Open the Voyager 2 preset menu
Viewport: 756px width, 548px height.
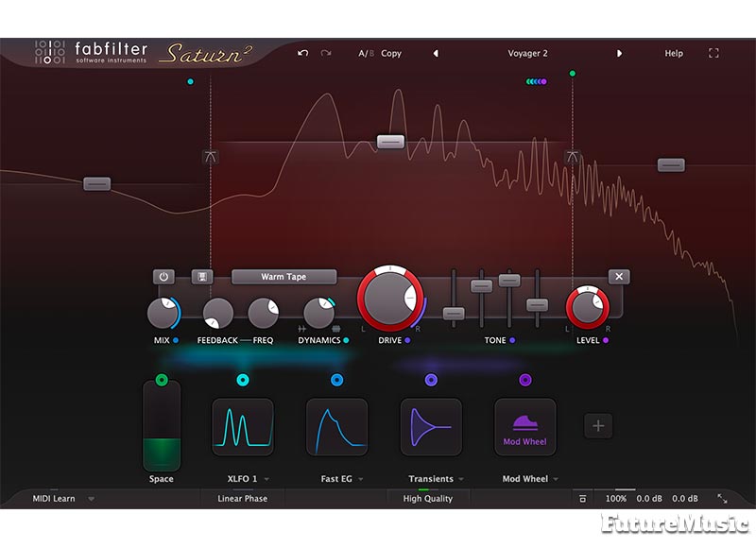(527, 54)
